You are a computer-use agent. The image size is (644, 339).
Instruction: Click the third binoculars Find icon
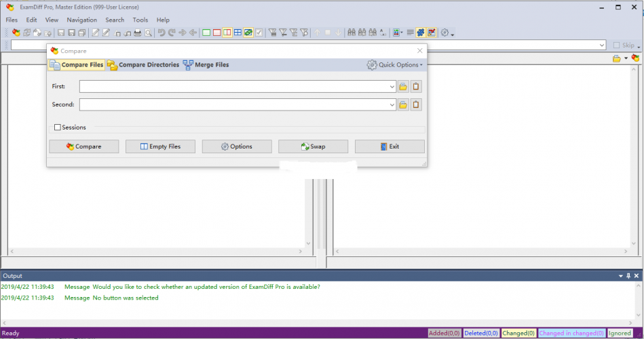(373, 33)
